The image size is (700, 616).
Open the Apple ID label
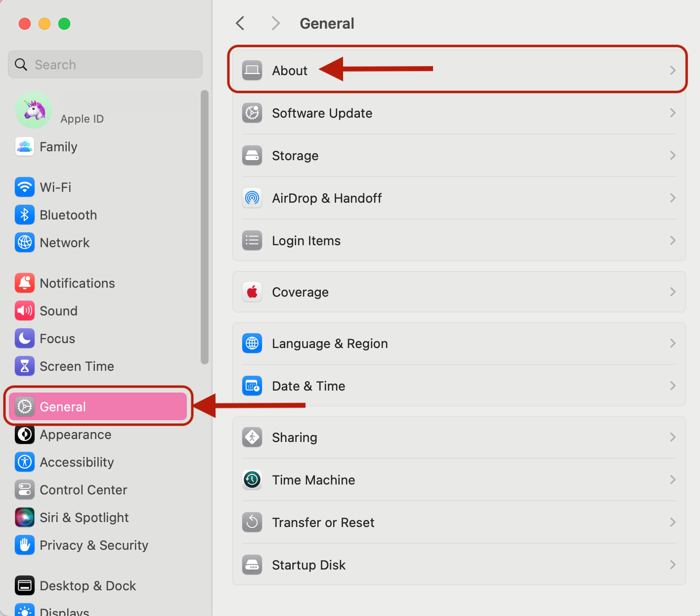point(82,119)
